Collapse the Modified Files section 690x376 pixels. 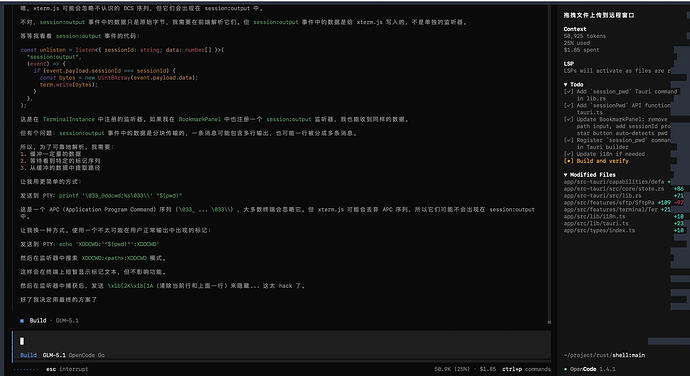click(x=590, y=175)
